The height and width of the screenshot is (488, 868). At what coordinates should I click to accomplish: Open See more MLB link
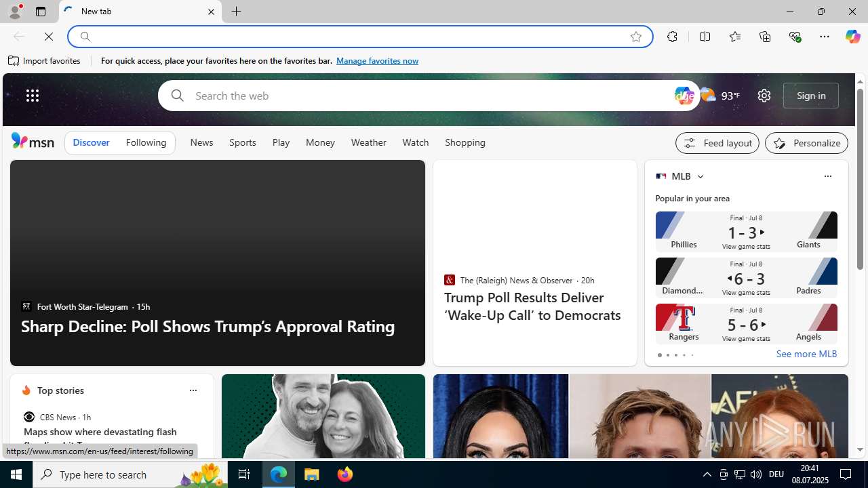tap(806, 354)
